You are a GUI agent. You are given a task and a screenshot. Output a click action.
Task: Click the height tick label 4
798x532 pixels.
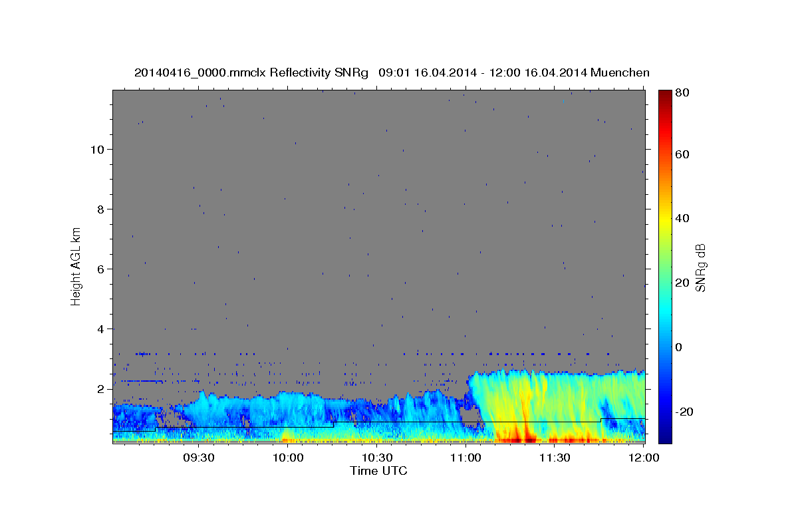click(x=100, y=329)
